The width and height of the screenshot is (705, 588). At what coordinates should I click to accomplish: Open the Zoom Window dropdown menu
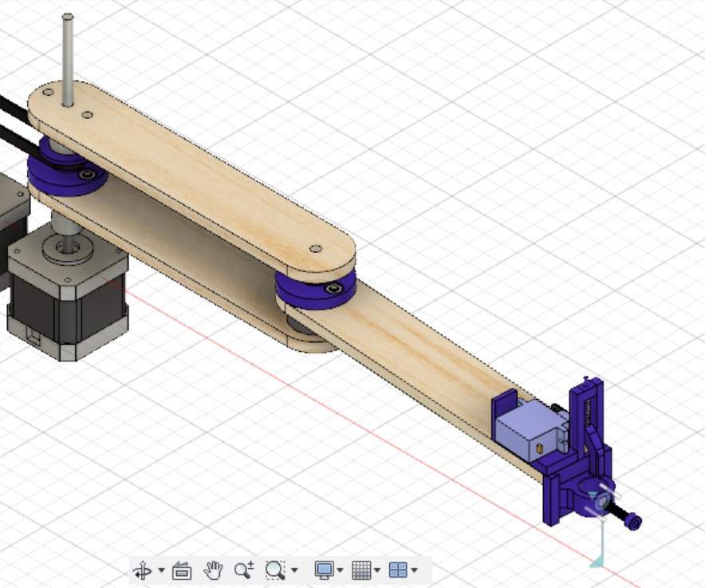point(294,570)
